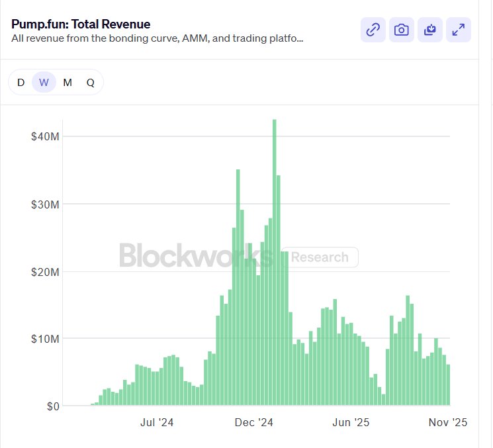Click the truncated chart description text
Viewport: 493px width, 448px height.
[x=157, y=38]
